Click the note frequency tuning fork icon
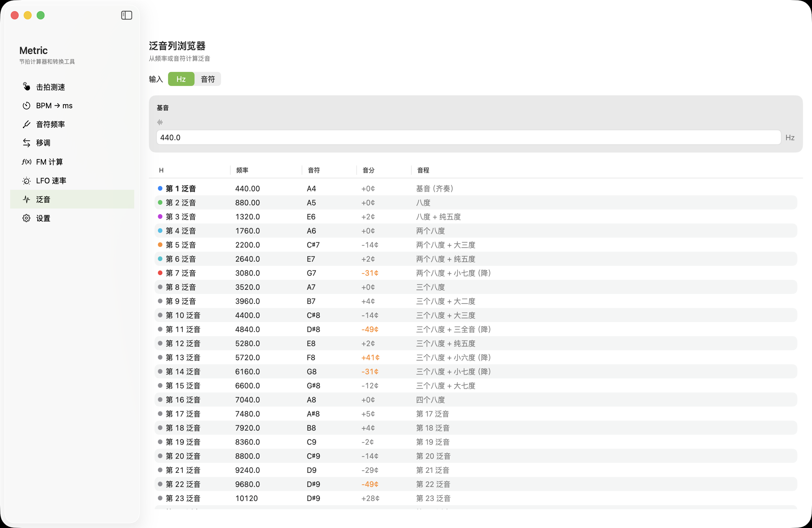Screen dimensions: 812x528 pyautogui.click(x=26, y=124)
